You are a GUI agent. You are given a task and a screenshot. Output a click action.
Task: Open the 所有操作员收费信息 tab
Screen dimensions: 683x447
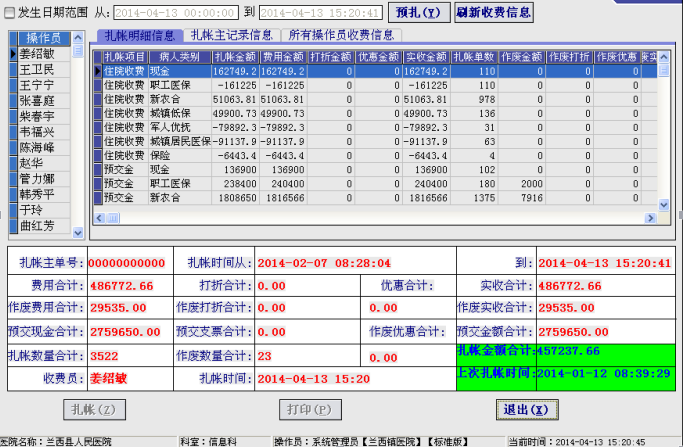click(x=340, y=35)
